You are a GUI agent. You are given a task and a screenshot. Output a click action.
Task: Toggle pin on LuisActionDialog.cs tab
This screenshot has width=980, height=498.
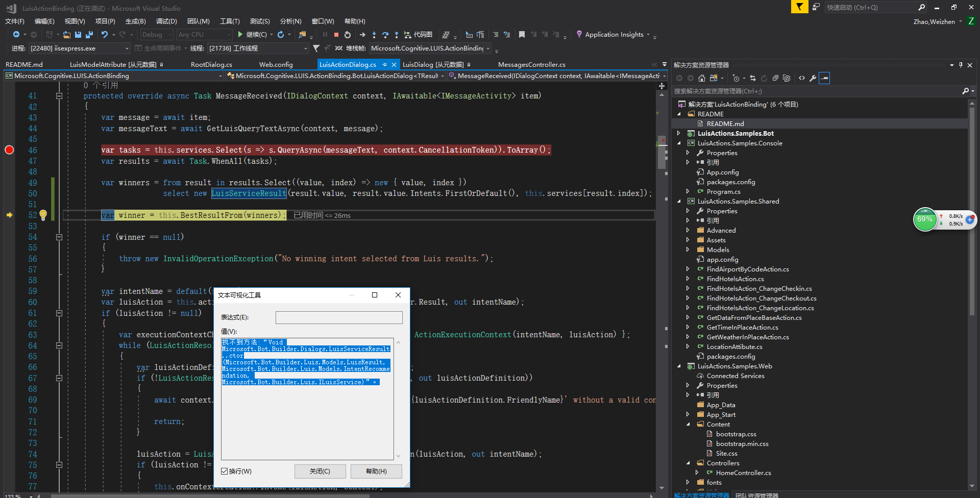click(x=384, y=65)
